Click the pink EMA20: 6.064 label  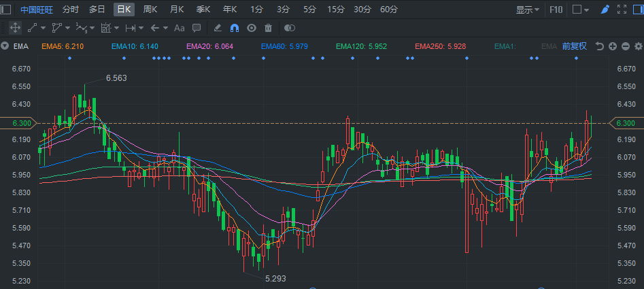tap(210, 46)
